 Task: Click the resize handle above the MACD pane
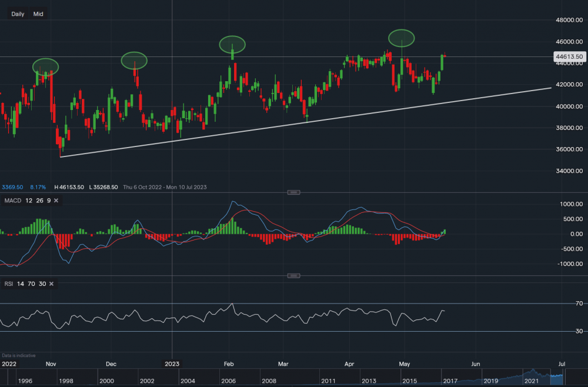[x=293, y=192]
